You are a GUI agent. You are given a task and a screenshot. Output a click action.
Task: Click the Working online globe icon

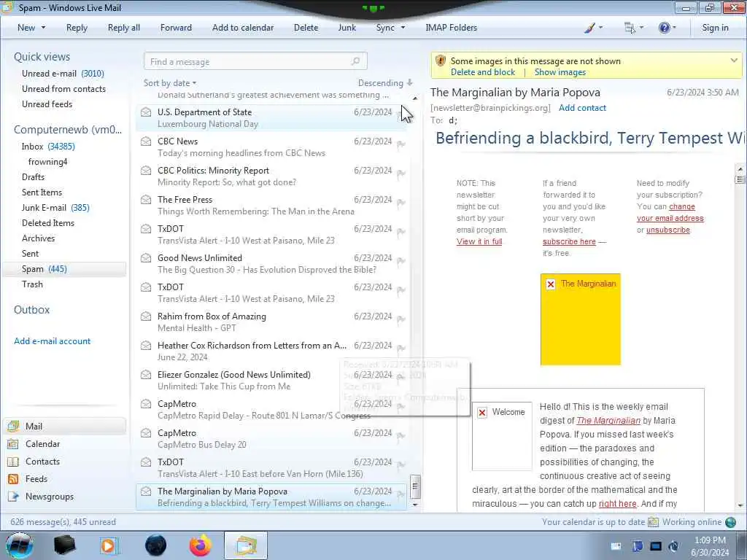730,522
